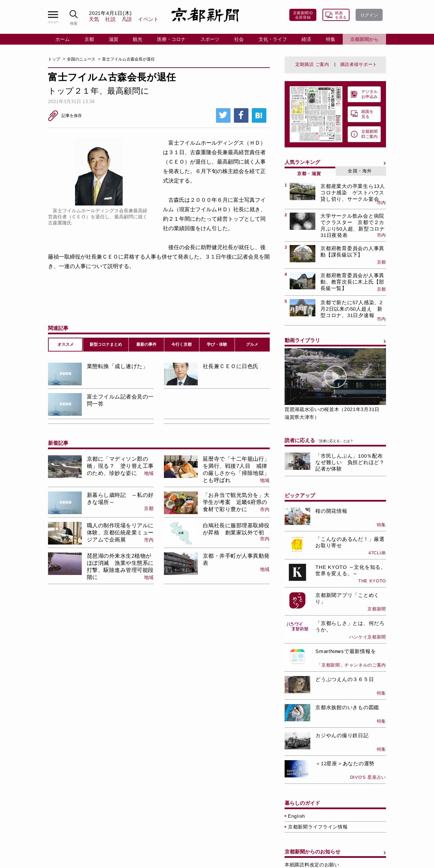This screenshot has height=868, width=434.
Task: Open 桜の開花情報 pickup
Action: pyautogui.click(x=331, y=511)
